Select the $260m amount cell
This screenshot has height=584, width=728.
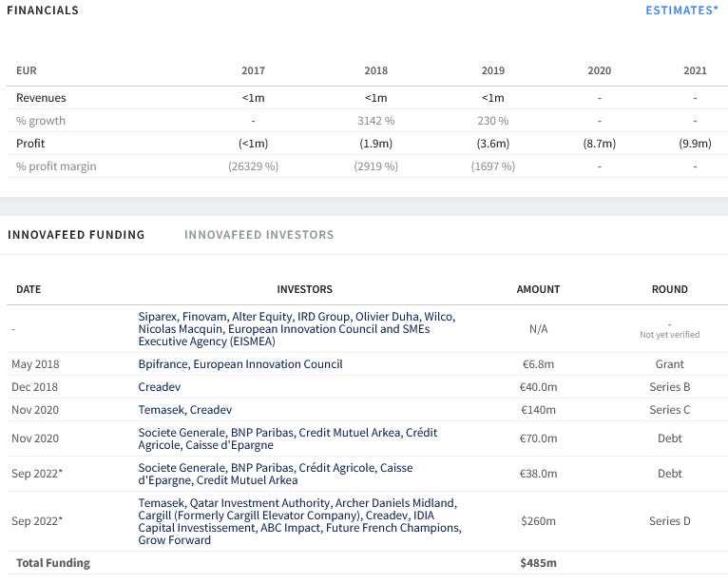539,521
